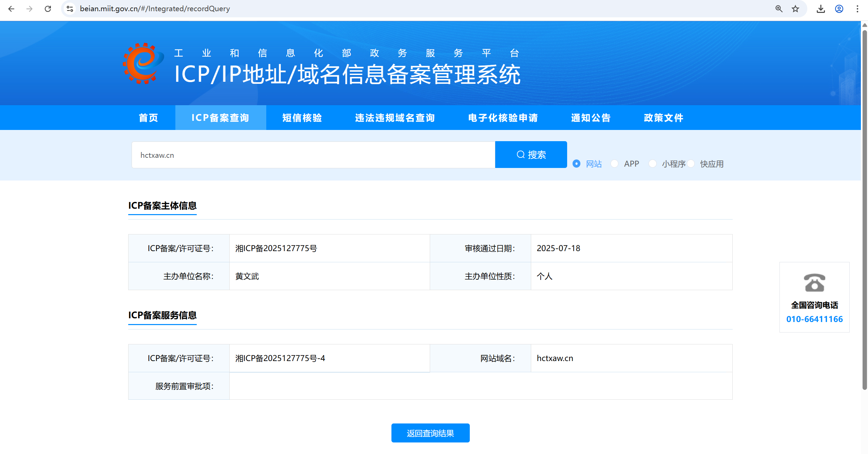Screen dimensions: 868x454
Task: Click the browser back arrow
Action: (x=11, y=9)
